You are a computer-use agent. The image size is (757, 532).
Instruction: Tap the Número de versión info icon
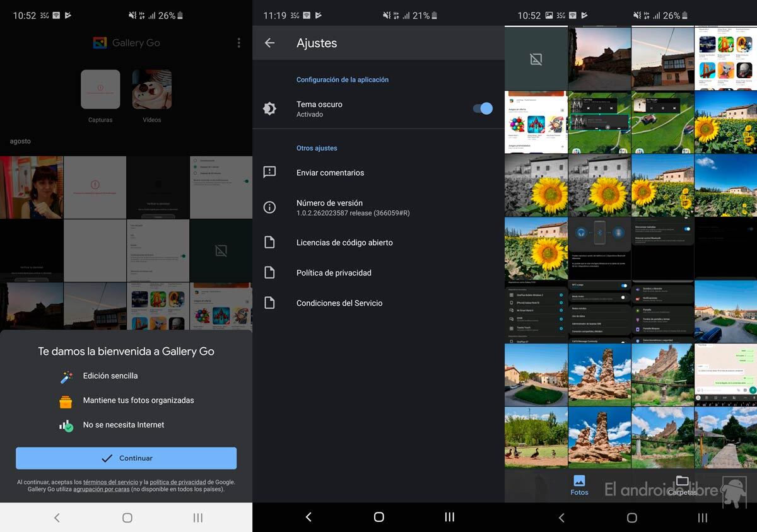click(269, 207)
